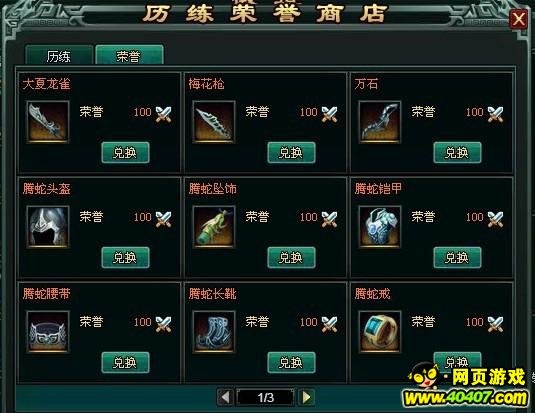Switch to the 历练 tab
Image resolution: width=535 pixels, height=413 pixels.
coord(59,55)
